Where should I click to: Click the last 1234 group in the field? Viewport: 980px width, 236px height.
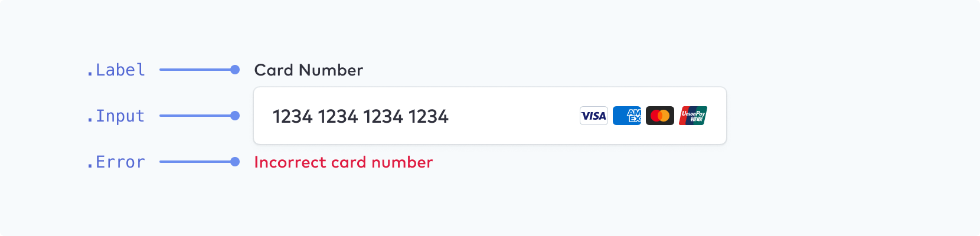tap(428, 116)
